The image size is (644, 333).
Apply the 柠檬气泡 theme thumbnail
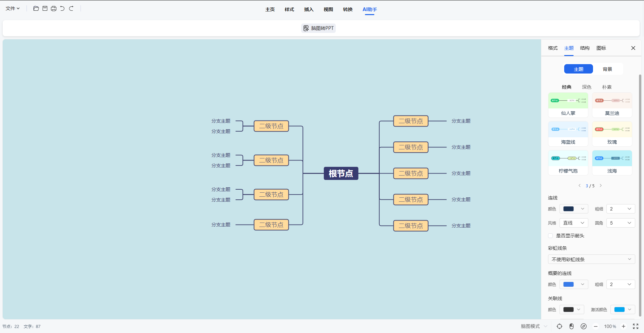coord(568,162)
